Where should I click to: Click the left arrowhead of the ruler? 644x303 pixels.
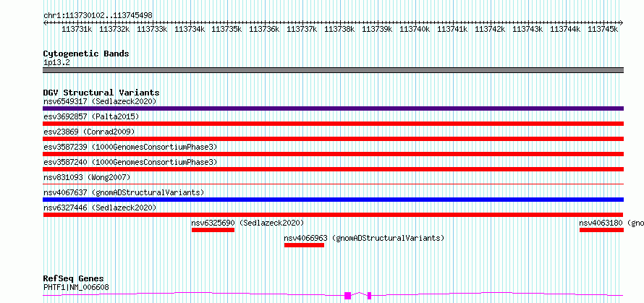pos(44,22)
